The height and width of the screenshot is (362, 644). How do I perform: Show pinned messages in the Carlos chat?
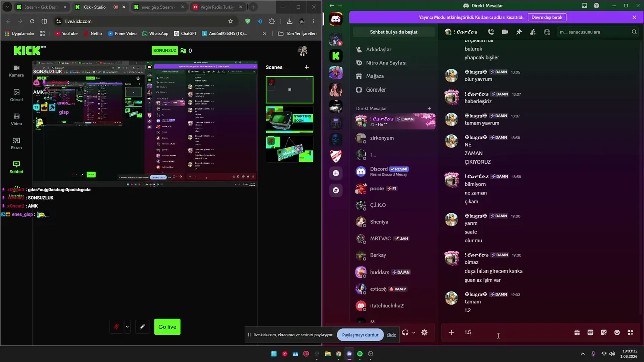click(519, 32)
